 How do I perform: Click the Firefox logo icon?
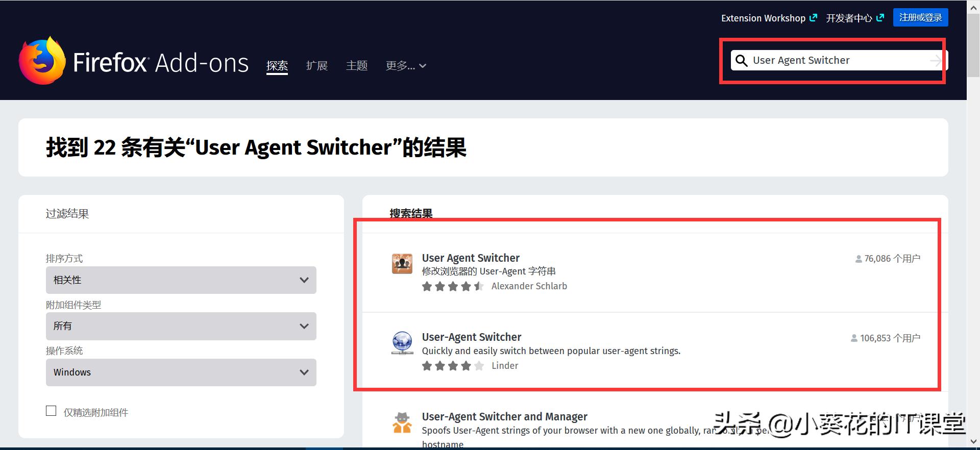[42, 60]
